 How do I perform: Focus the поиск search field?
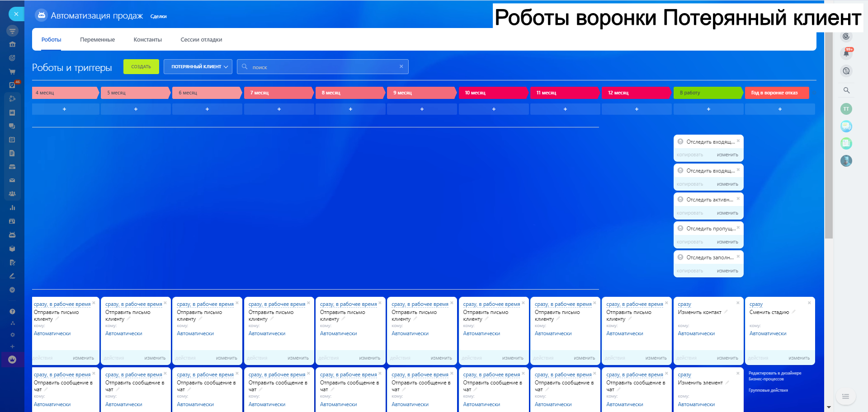[x=323, y=67]
